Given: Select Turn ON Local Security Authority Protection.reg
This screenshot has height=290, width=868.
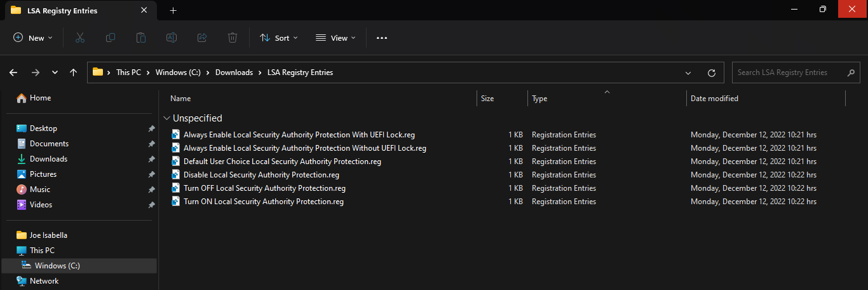Looking at the screenshot, I should click(264, 202).
